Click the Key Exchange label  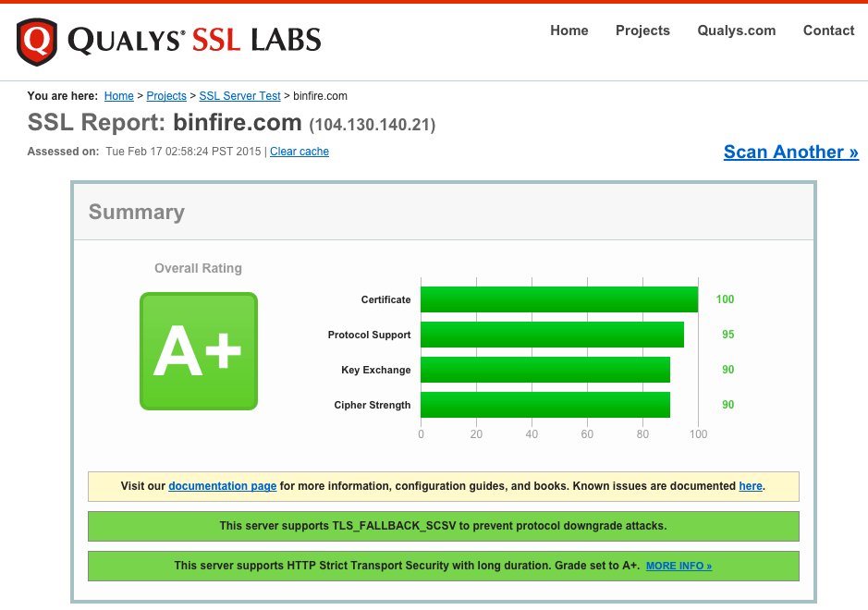tap(376, 370)
